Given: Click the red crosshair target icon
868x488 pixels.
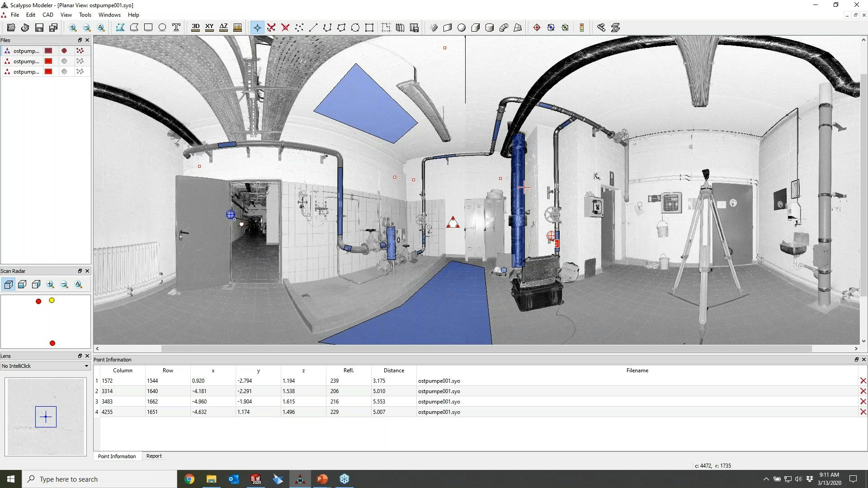Looking at the screenshot, I should (x=537, y=28).
